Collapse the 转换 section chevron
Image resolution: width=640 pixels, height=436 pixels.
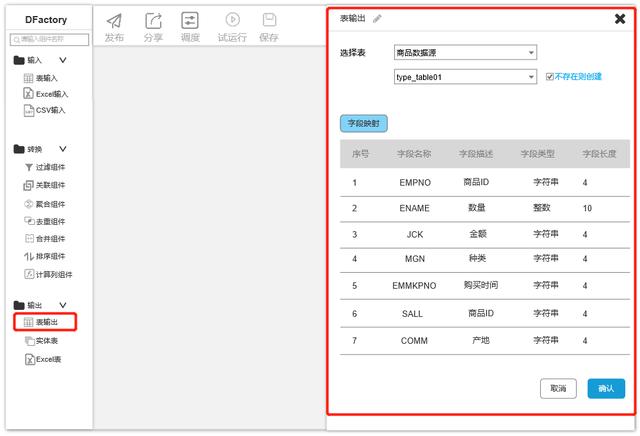coord(62,149)
